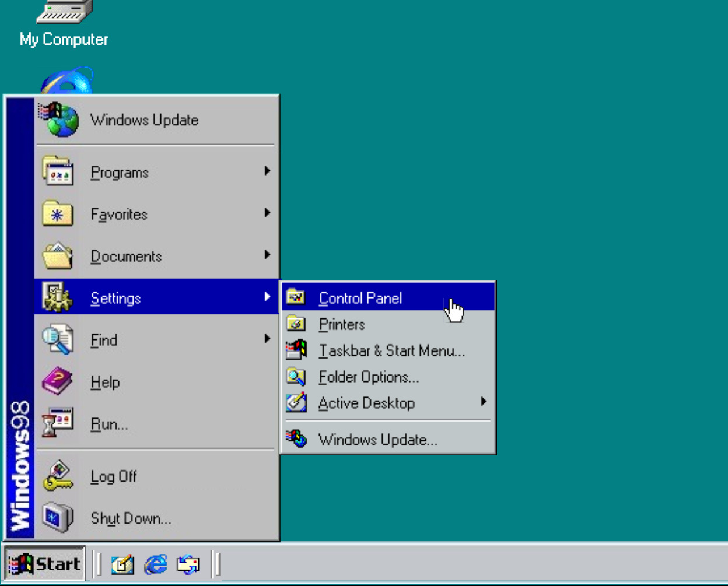Click the Find magnifier icon

(x=58, y=339)
